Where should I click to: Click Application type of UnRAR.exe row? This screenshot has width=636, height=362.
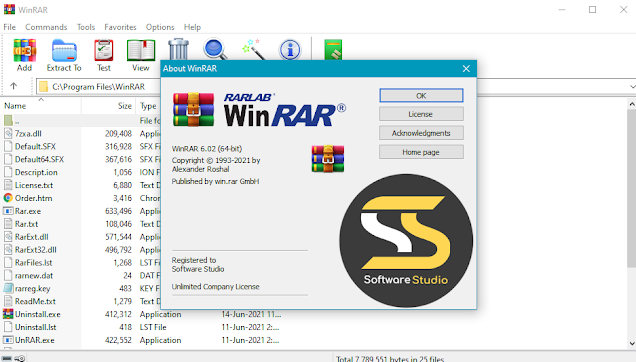click(x=161, y=340)
